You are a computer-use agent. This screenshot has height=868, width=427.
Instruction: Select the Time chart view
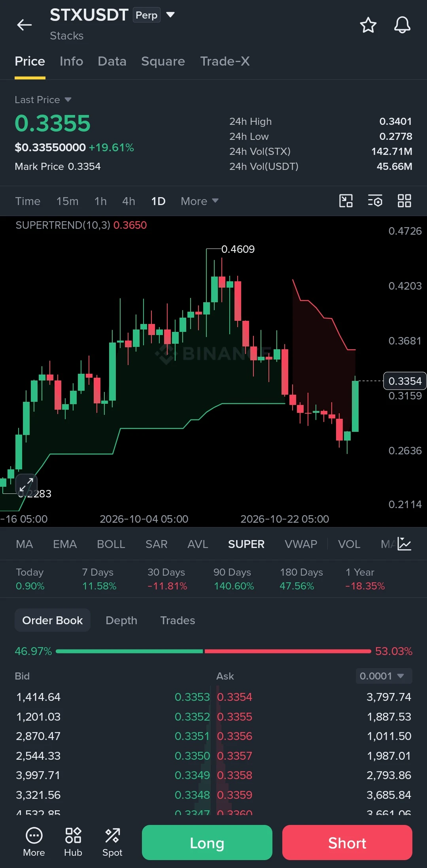point(28,201)
